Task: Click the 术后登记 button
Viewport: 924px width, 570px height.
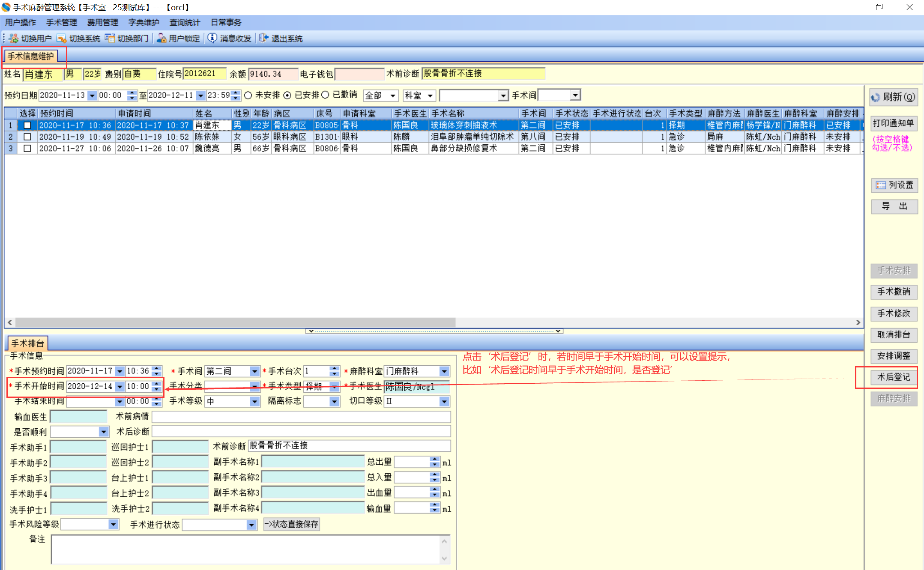Action: [x=894, y=377]
